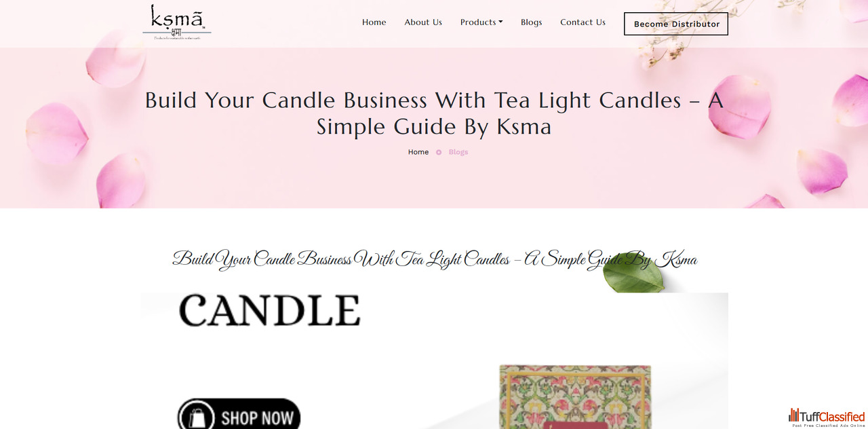The height and width of the screenshot is (429, 868).
Task: Click the shopping bag icon in Shop Now
Action: pos(197,417)
